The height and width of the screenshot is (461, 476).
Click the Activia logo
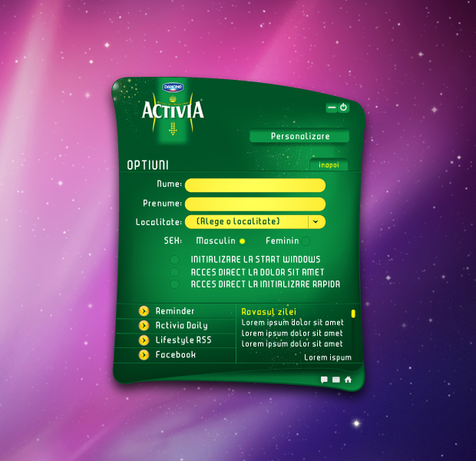[x=173, y=110]
